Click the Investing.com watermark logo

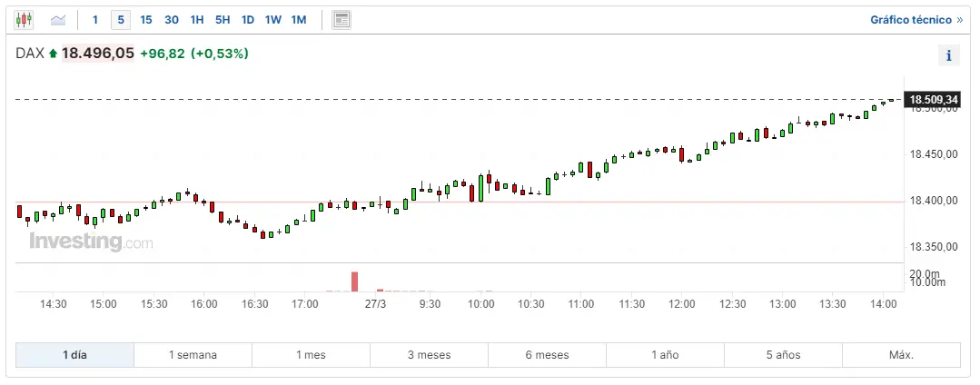(91, 242)
